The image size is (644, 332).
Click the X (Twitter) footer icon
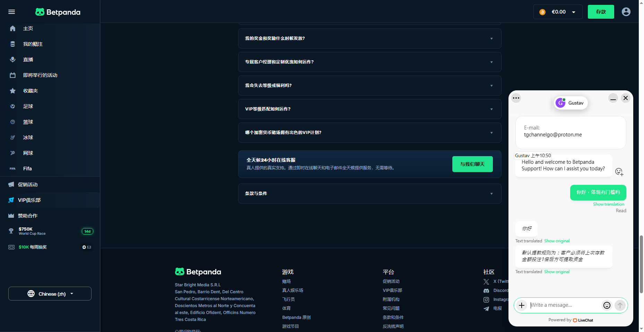click(486, 282)
